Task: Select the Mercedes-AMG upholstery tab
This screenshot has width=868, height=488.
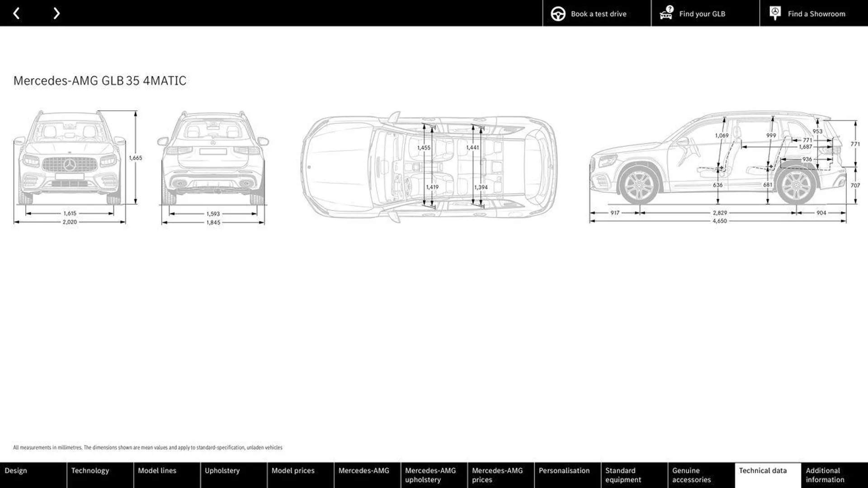Action: [434, 475]
